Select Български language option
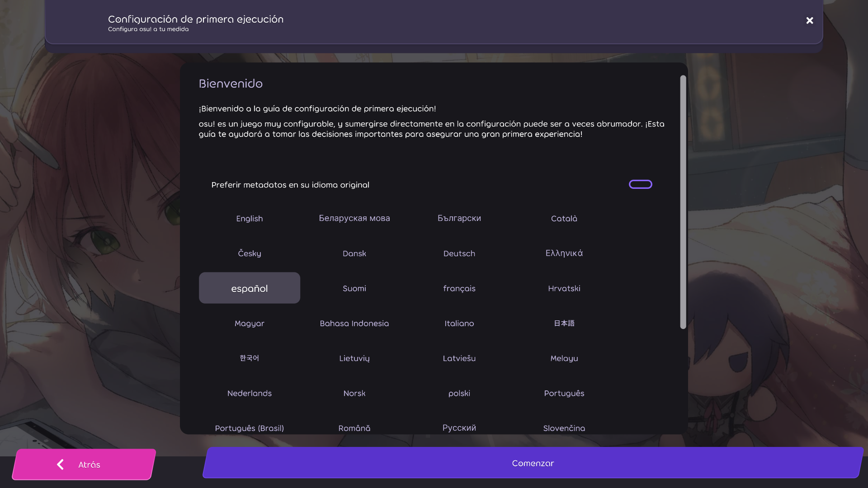The width and height of the screenshot is (868, 488). click(x=459, y=218)
